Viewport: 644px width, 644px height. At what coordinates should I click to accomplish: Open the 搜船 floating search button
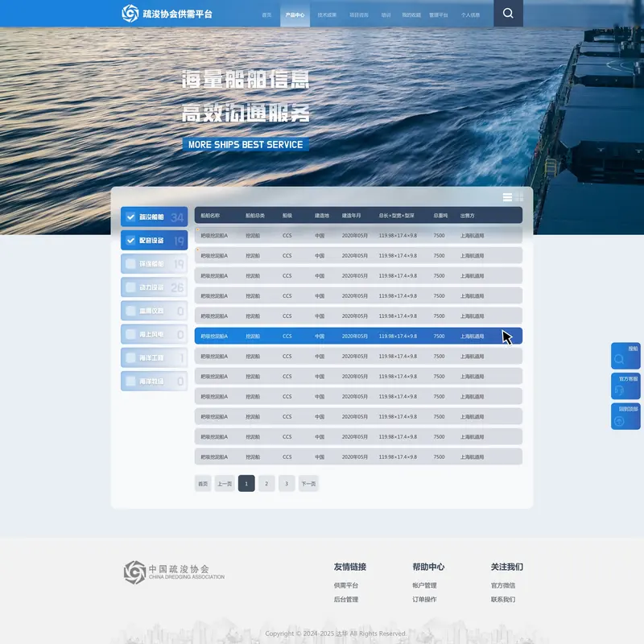[x=625, y=356]
